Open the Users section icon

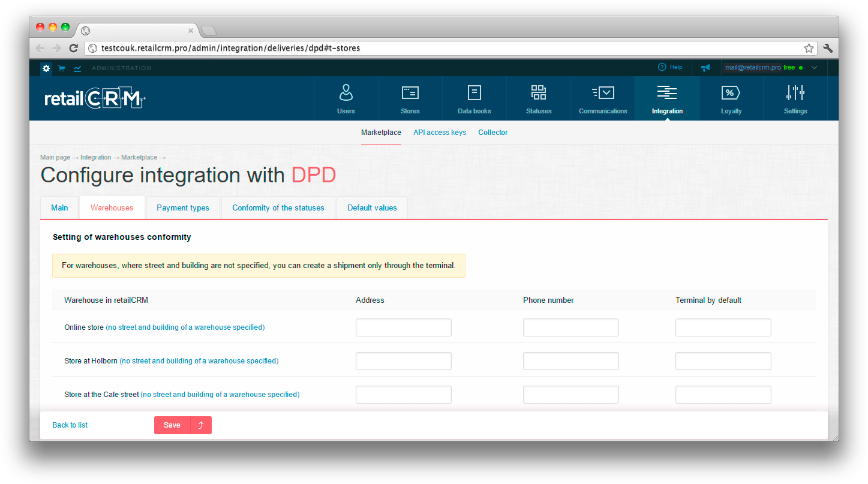(346, 93)
